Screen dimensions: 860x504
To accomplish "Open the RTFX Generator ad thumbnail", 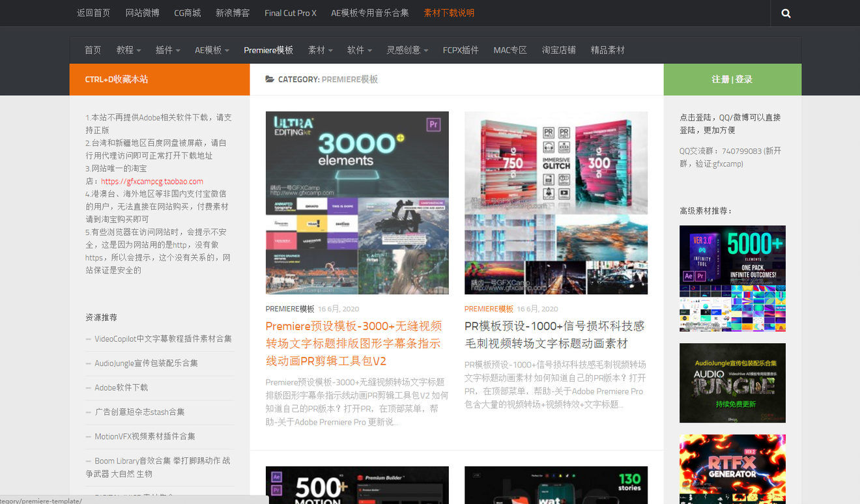I will pyautogui.click(x=732, y=469).
